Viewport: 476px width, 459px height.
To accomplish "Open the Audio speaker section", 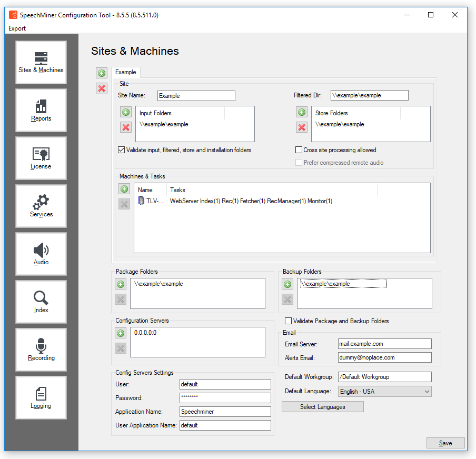I will 41,254.
